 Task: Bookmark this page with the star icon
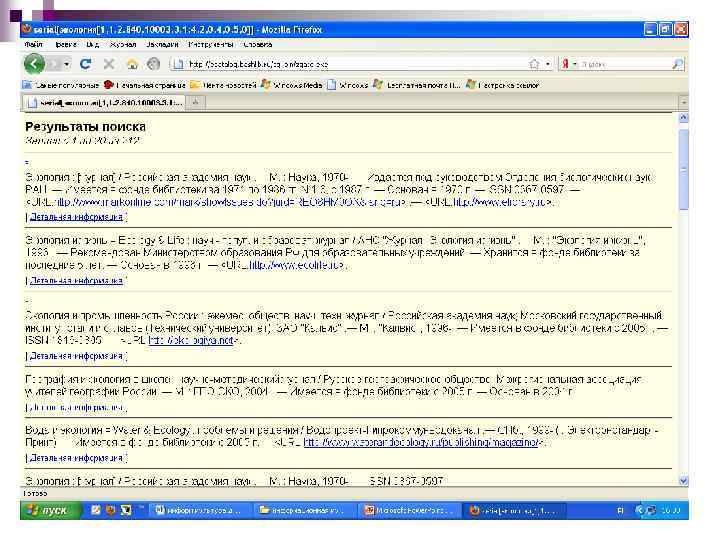[x=534, y=64]
